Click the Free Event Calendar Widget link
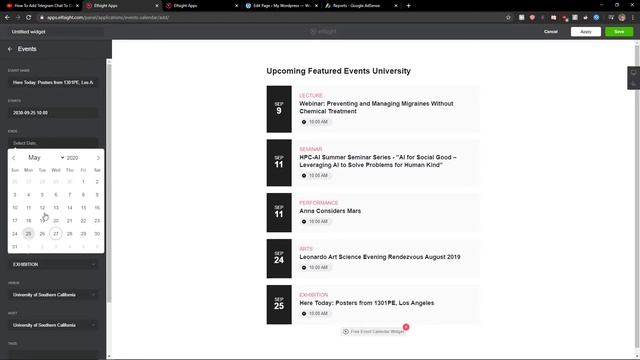 (373, 331)
